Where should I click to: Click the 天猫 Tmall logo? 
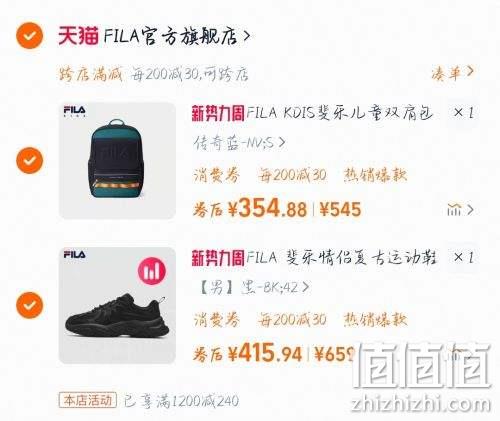tap(79, 36)
